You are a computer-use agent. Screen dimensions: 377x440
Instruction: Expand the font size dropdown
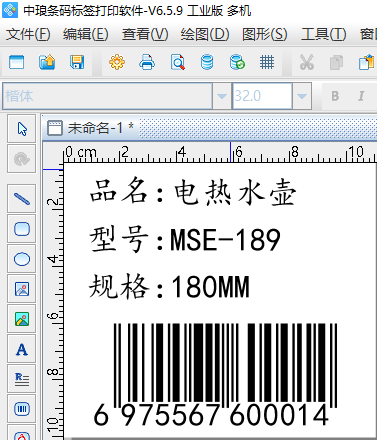[x=302, y=96]
